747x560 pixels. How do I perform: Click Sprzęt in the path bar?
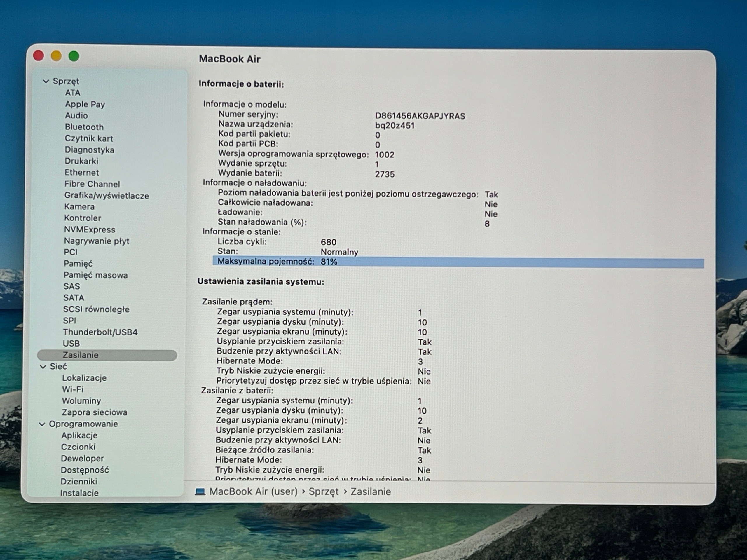tap(324, 492)
